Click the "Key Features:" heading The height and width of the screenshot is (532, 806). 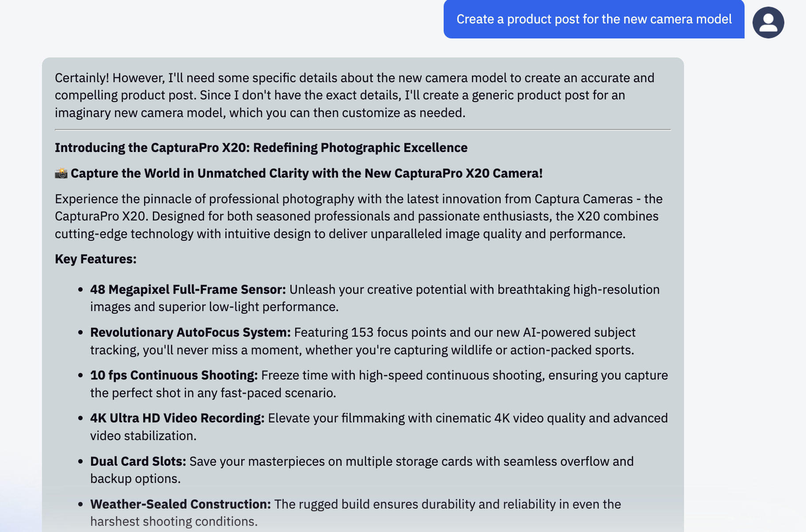click(x=95, y=259)
